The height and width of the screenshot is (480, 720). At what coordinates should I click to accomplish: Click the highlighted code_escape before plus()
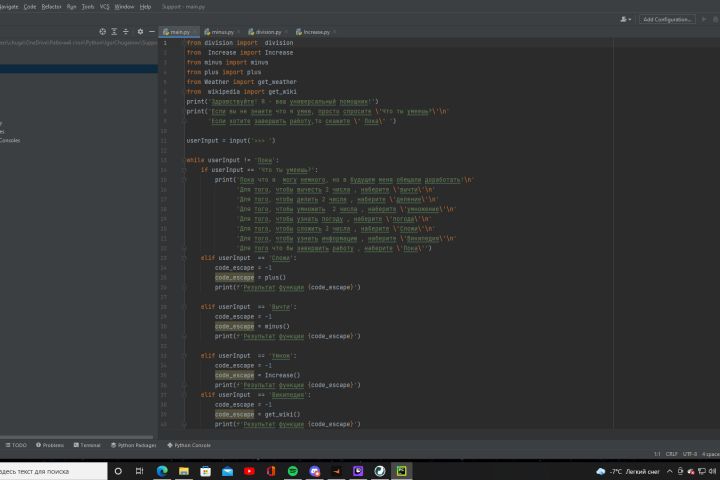(x=234, y=277)
